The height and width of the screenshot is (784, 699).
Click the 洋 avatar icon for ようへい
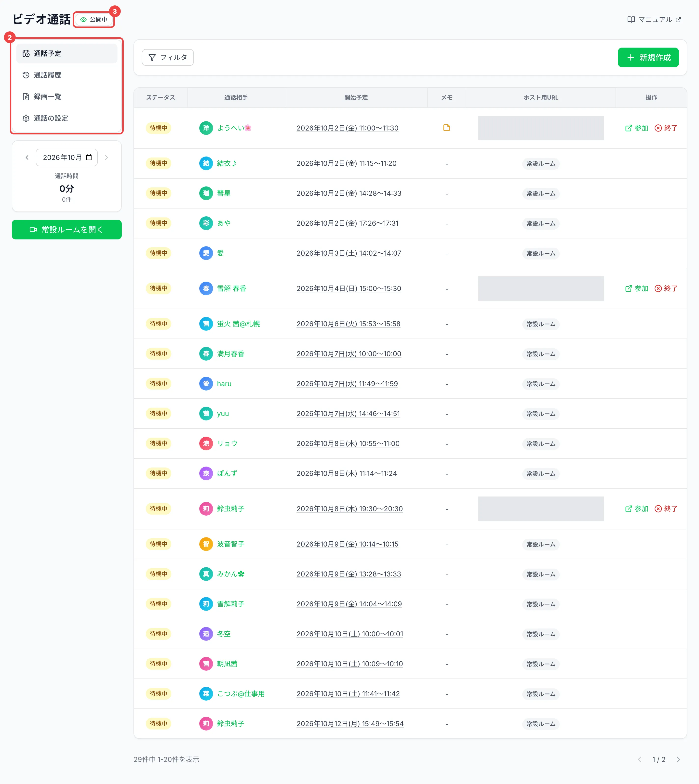pyautogui.click(x=206, y=128)
